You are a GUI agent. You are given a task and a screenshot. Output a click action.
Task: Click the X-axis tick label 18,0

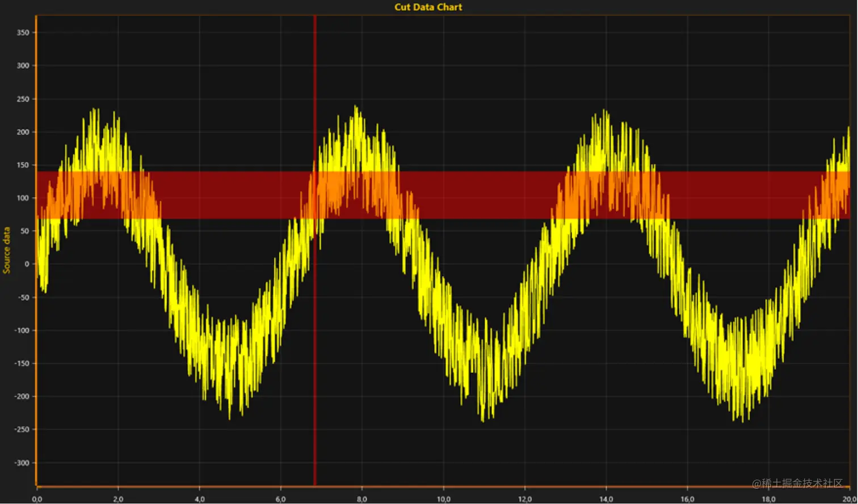769,499
